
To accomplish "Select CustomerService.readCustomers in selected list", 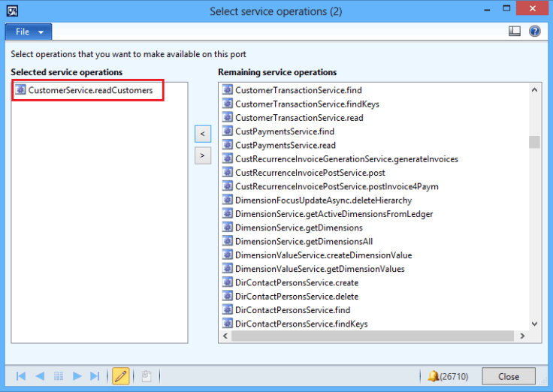I will pos(90,90).
